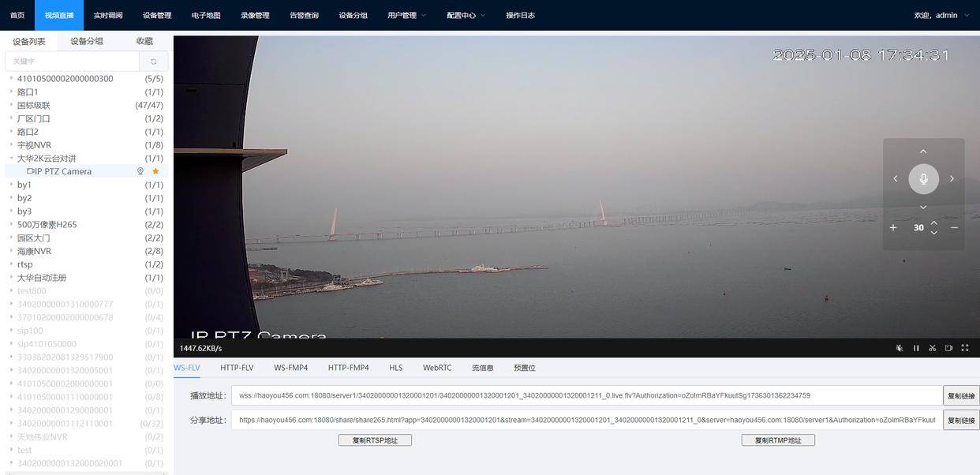Enter fullscreen video mode

point(964,346)
